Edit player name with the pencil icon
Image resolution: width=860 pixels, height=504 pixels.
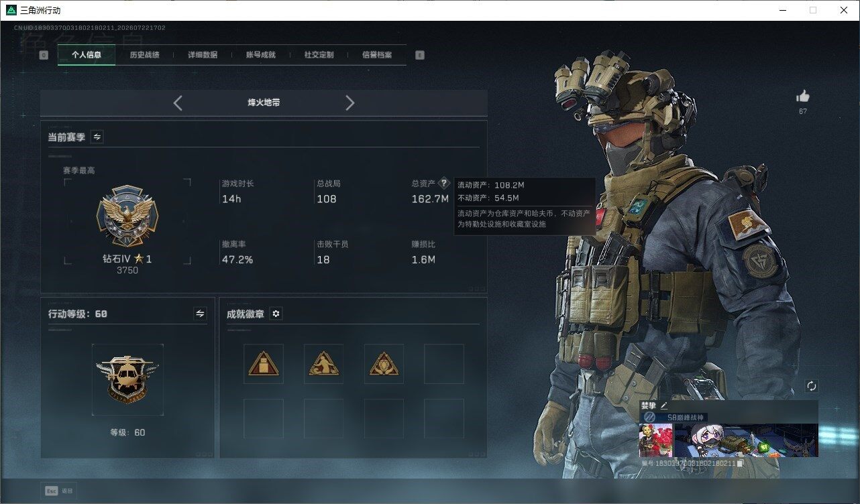click(x=663, y=405)
